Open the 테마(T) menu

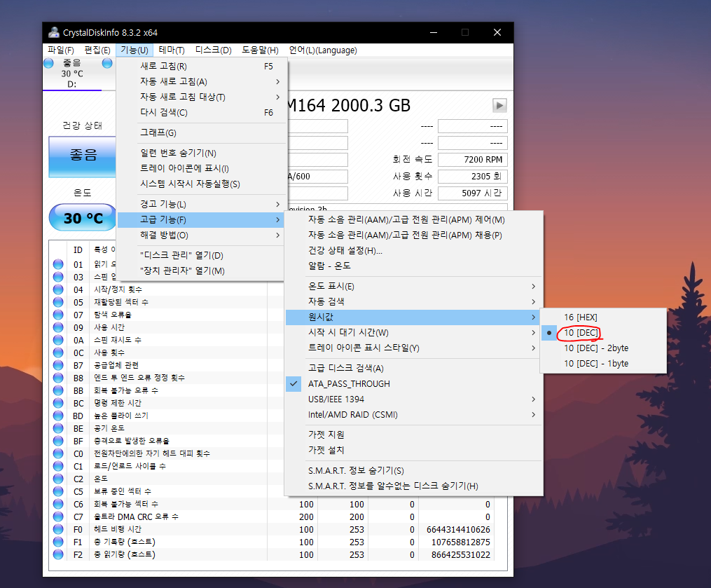click(172, 50)
